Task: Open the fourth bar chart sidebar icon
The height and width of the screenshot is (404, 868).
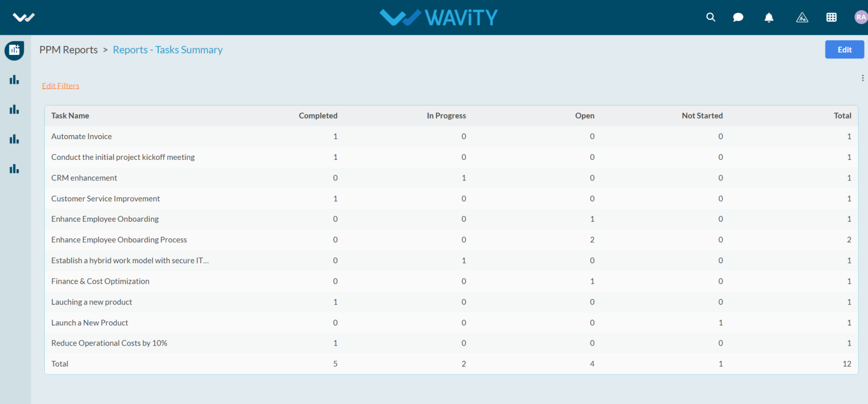Action: (14, 169)
